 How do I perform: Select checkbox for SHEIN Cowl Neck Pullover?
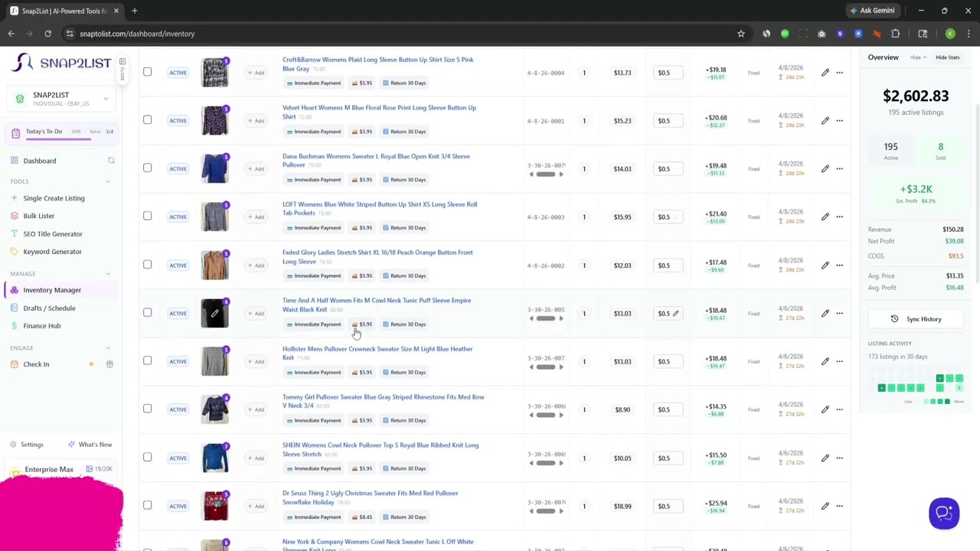(147, 458)
